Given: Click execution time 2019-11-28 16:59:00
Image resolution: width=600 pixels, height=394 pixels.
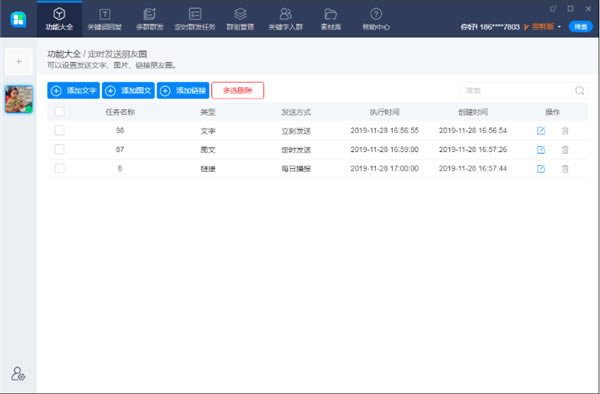Looking at the screenshot, I should coord(384,150).
